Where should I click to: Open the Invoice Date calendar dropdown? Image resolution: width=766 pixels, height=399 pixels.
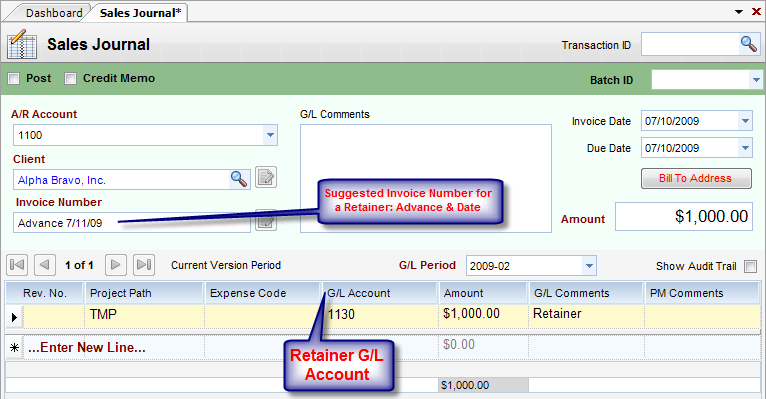pos(745,121)
